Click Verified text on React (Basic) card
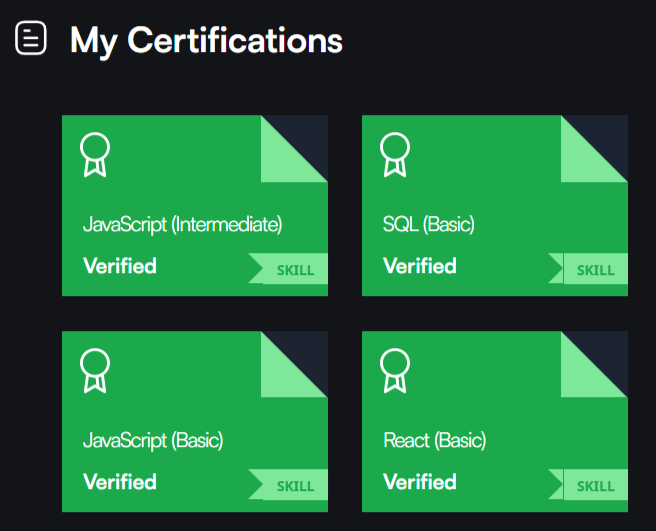 (420, 482)
